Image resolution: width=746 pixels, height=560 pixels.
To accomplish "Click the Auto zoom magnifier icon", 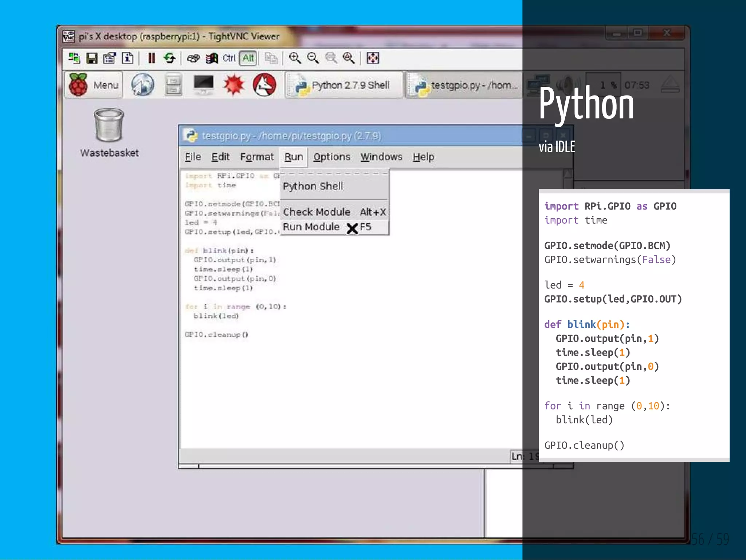I will [349, 58].
